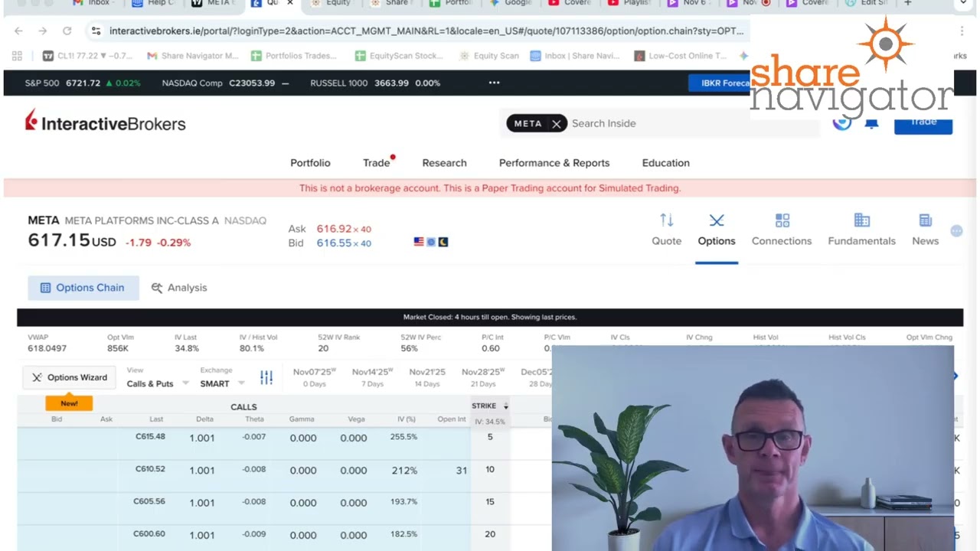
Task: Click call last price C610.52
Action: pyautogui.click(x=150, y=469)
